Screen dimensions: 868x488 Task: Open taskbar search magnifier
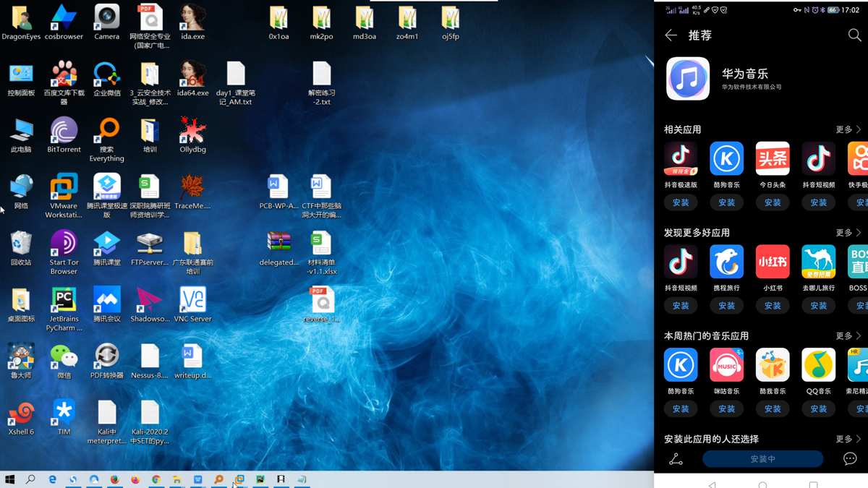pyautogui.click(x=31, y=479)
